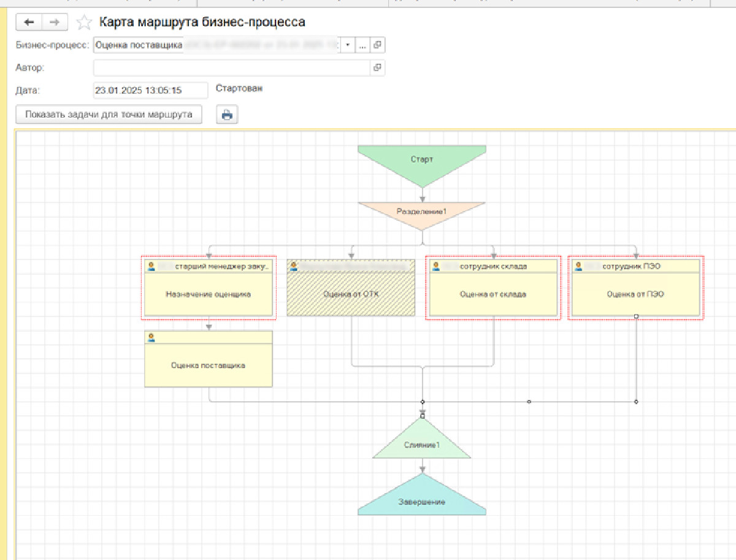Image resolution: width=736 pixels, height=560 pixels.
Task: Expand the Бизнес-процесс dropdown arrow
Action: (x=347, y=45)
